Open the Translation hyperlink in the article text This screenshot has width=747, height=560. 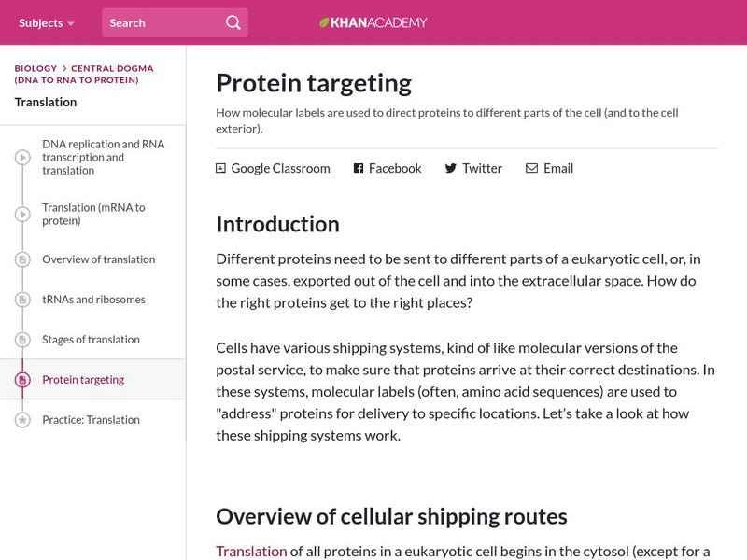click(250, 551)
